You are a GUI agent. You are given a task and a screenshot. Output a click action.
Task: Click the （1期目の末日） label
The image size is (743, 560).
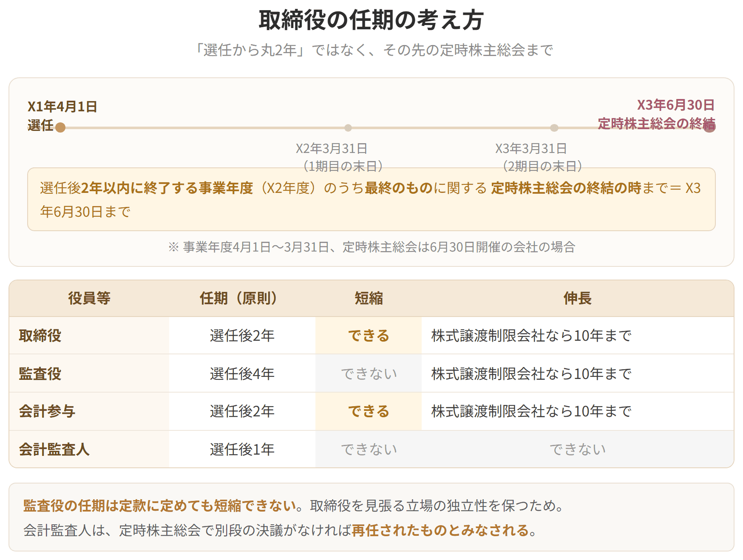click(343, 166)
